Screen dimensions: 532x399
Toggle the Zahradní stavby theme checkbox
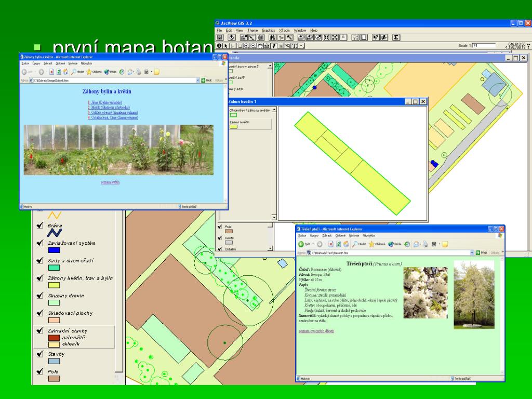point(40,330)
